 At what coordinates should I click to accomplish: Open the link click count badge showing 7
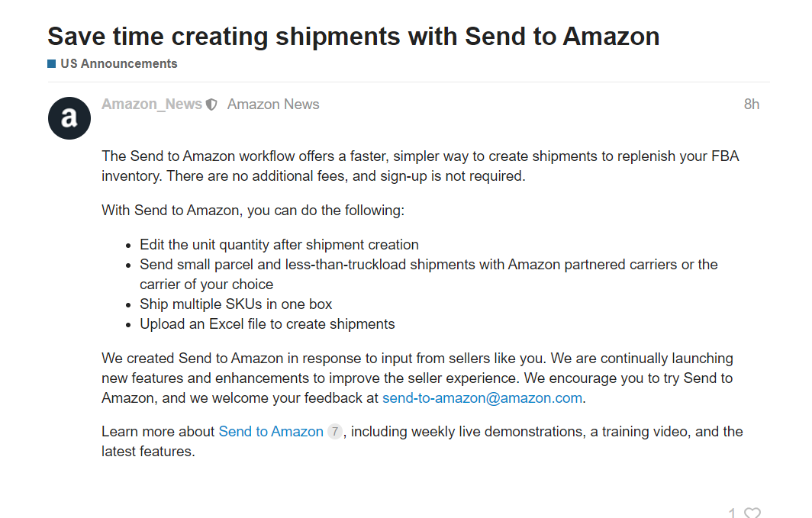tap(334, 432)
